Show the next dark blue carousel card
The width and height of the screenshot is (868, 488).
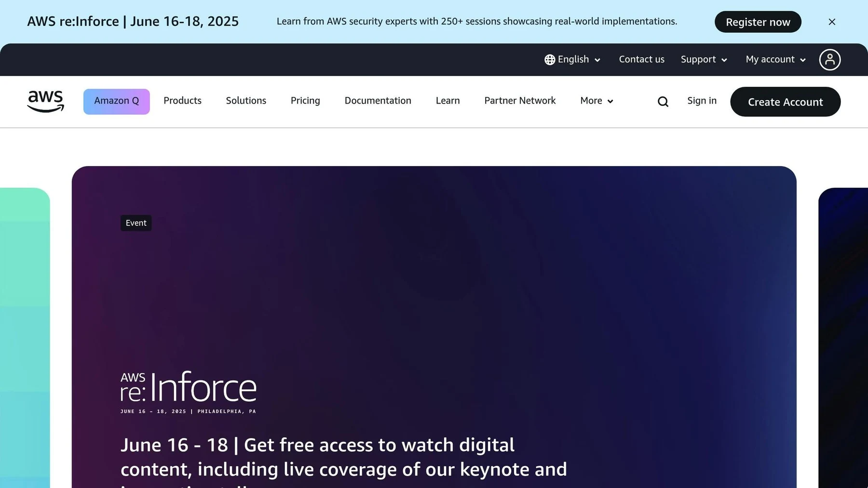coord(843,338)
